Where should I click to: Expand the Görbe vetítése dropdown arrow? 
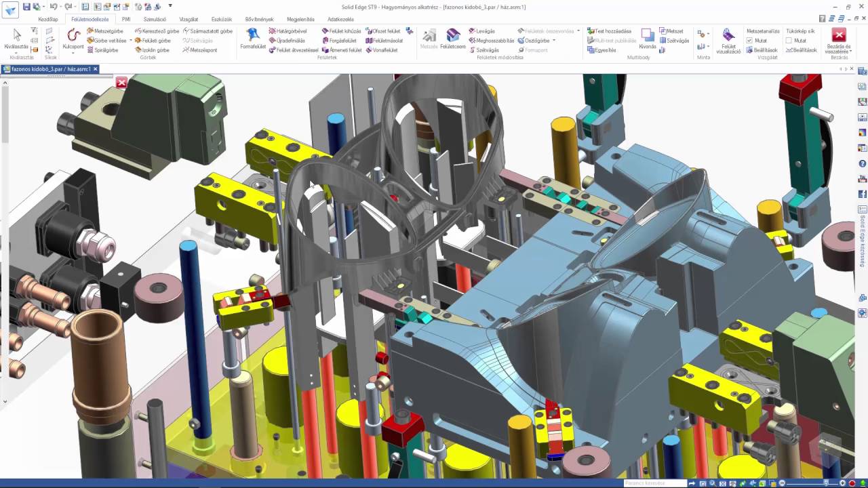(x=131, y=41)
